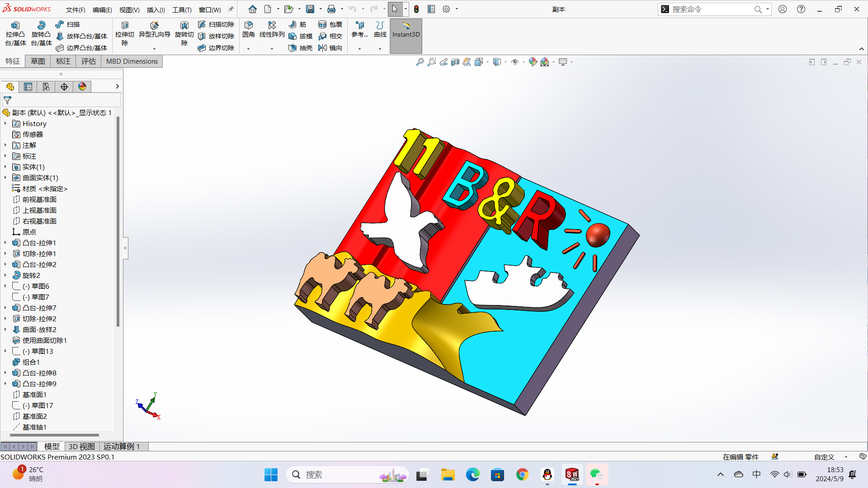Expand the tab overflow arrow in manager panel

(x=117, y=86)
